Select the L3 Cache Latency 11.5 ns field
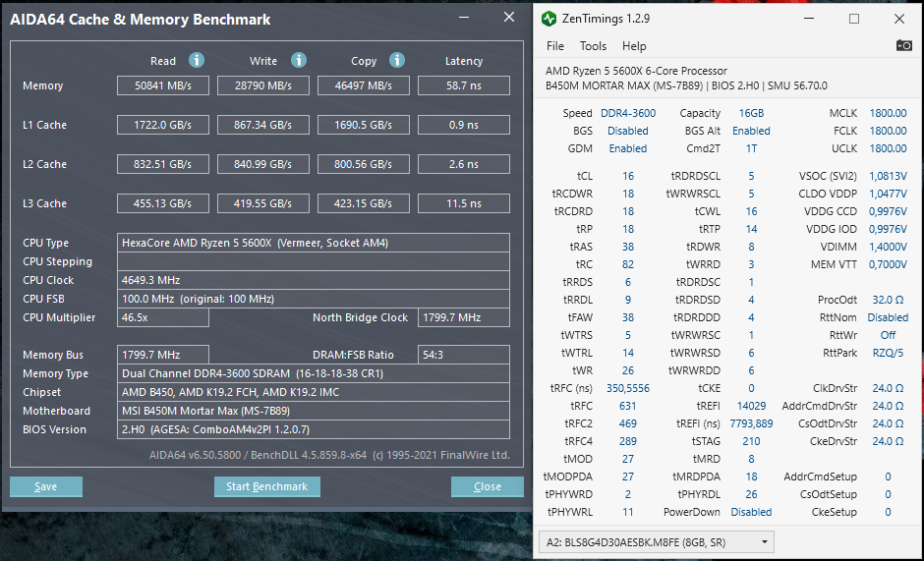The image size is (924, 561). [464, 203]
